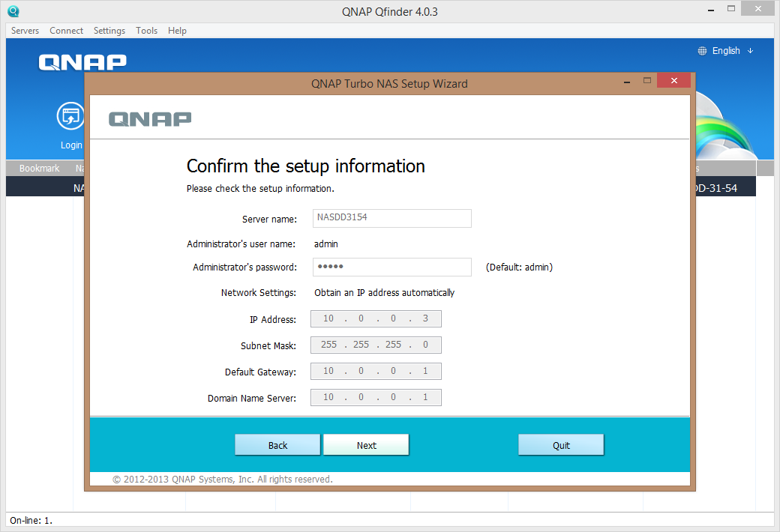This screenshot has height=532, width=780.
Task: Click the QNAP logo in wizard header
Action: 150,119
